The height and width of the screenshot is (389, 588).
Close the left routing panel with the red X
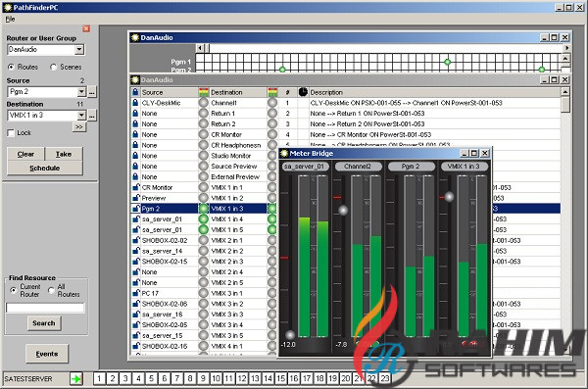(x=86, y=28)
